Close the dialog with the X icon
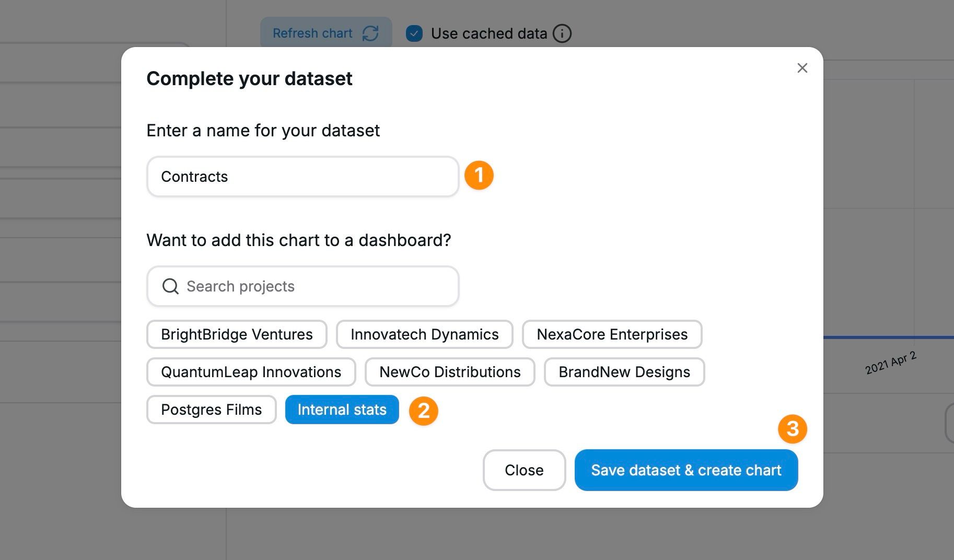The height and width of the screenshot is (560, 954). (802, 68)
